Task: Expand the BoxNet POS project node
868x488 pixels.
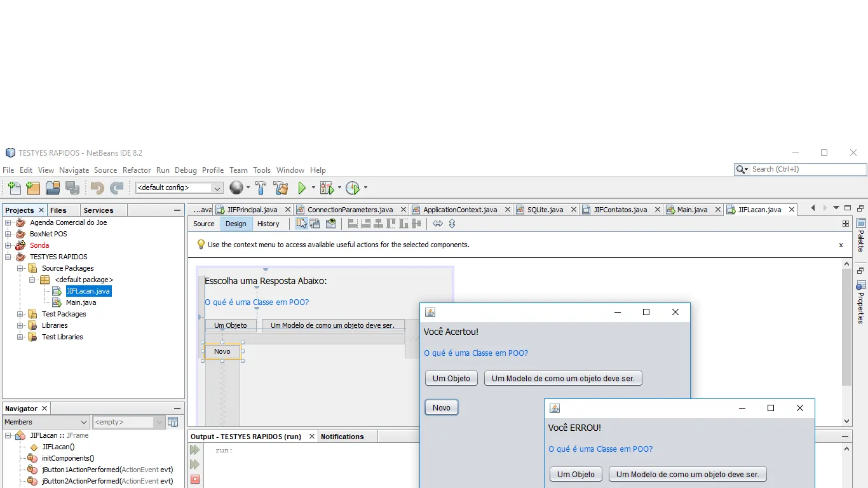Action: [x=8, y=234]
